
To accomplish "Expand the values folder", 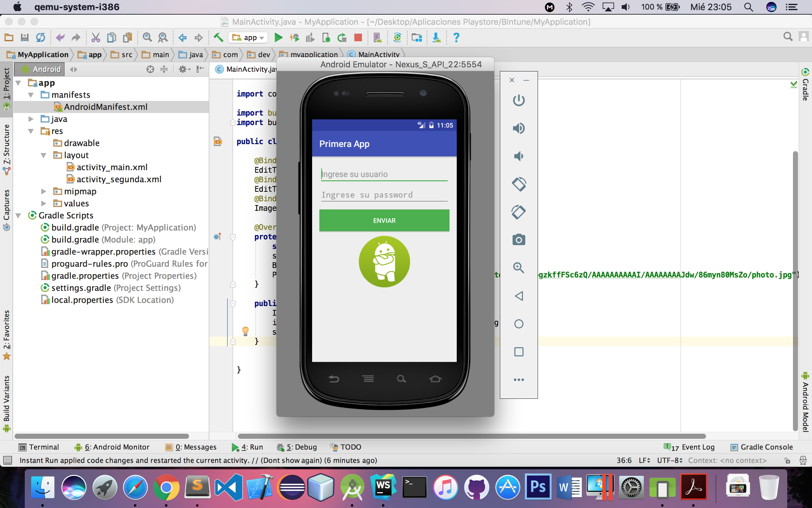I will 44,204.
